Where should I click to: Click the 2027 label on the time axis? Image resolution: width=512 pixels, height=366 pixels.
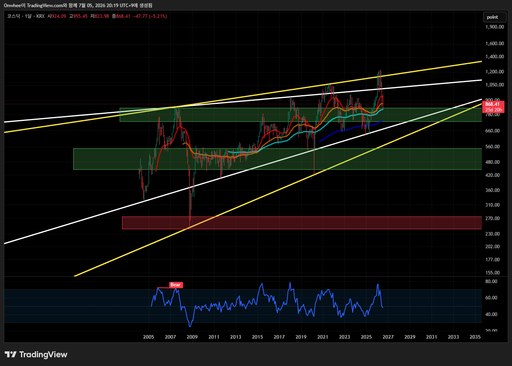(x=388, y=337)
